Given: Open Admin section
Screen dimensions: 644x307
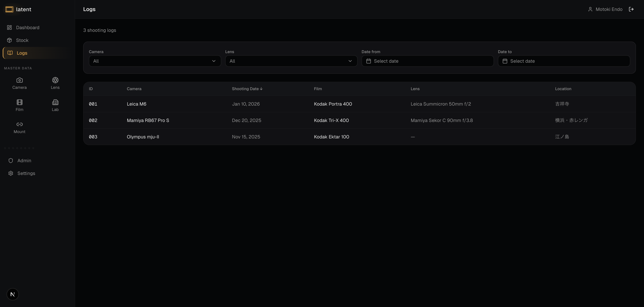Looking at the screenshot, I should [x=24, y=160].
